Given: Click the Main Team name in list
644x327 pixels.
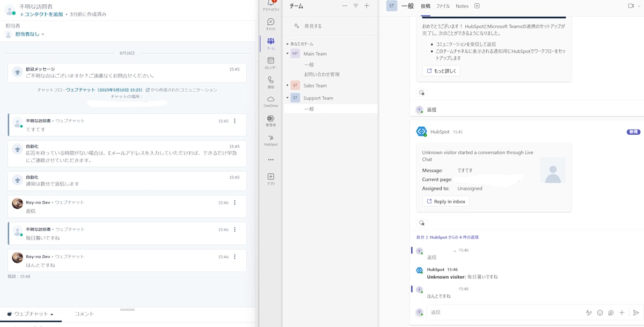Looking at the screenshot, I should tap(315, 54).
